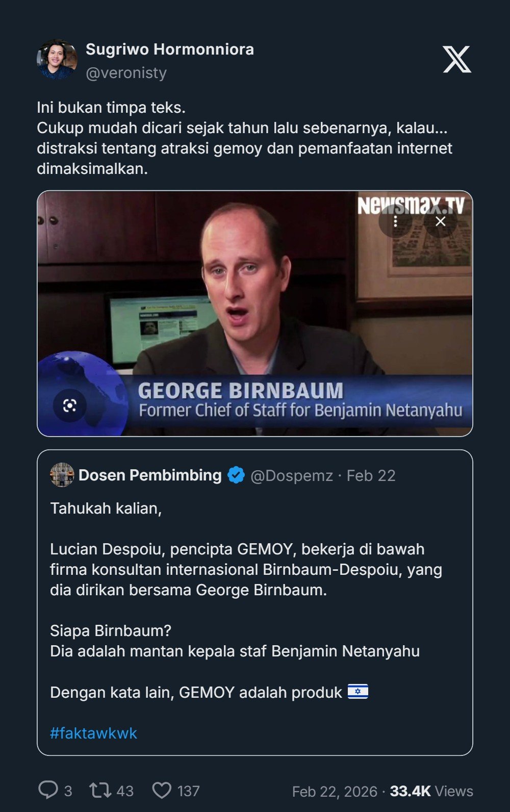Visit the @veronisty handle

126,73
